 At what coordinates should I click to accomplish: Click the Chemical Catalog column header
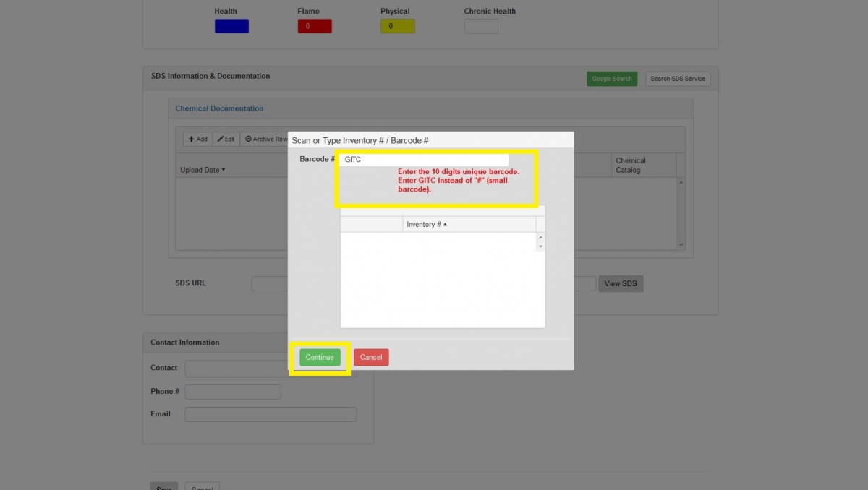pyautogui.click(x=631, y=166)
